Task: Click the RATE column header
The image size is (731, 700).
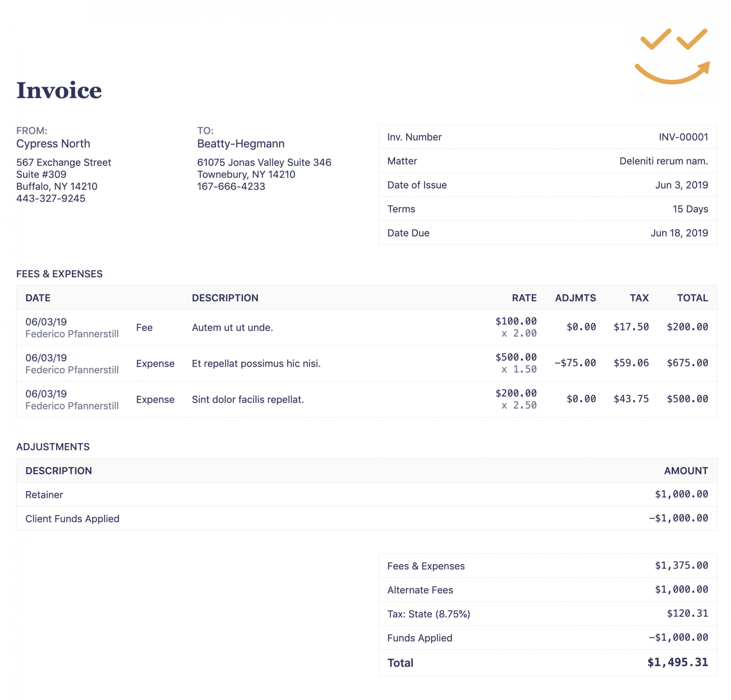Action: point(524,298)
